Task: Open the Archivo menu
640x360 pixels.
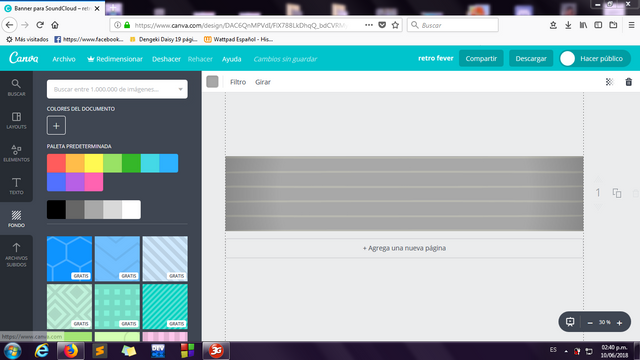Action: coord(64,59)
